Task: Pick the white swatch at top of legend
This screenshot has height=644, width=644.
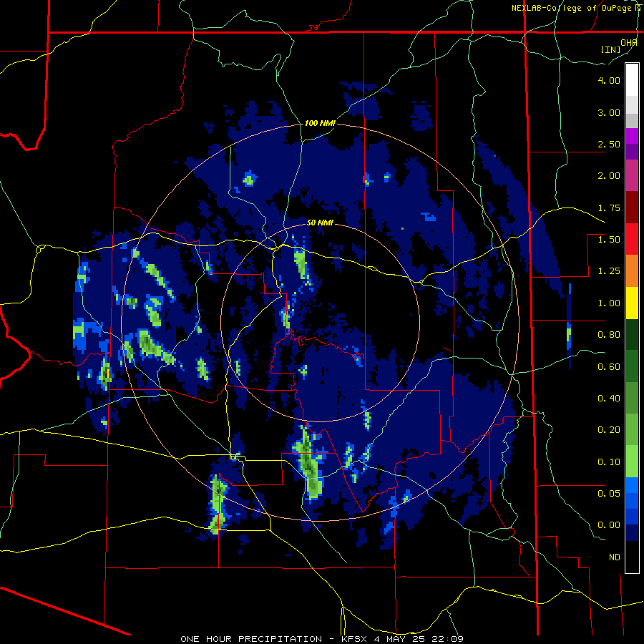Action: (632, 79)
